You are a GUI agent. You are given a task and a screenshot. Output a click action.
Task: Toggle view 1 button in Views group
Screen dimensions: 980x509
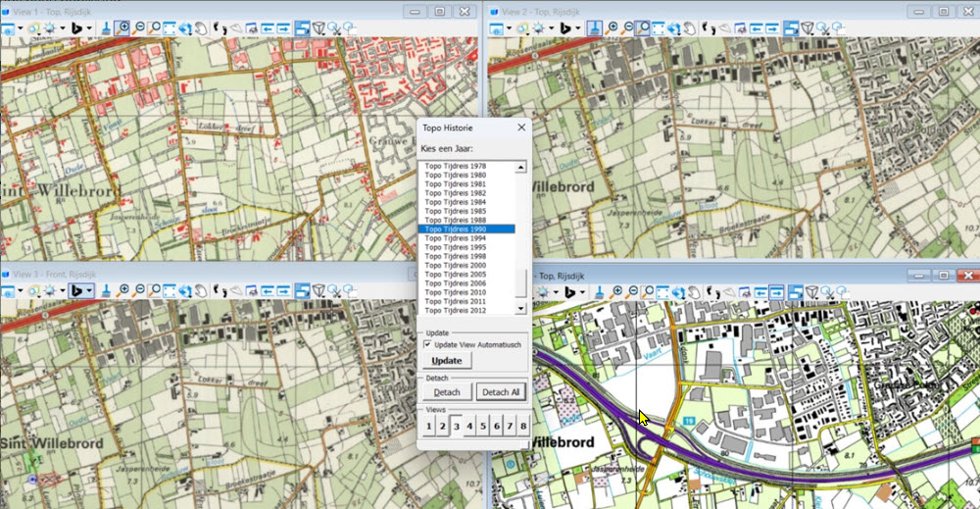(428, 427)
